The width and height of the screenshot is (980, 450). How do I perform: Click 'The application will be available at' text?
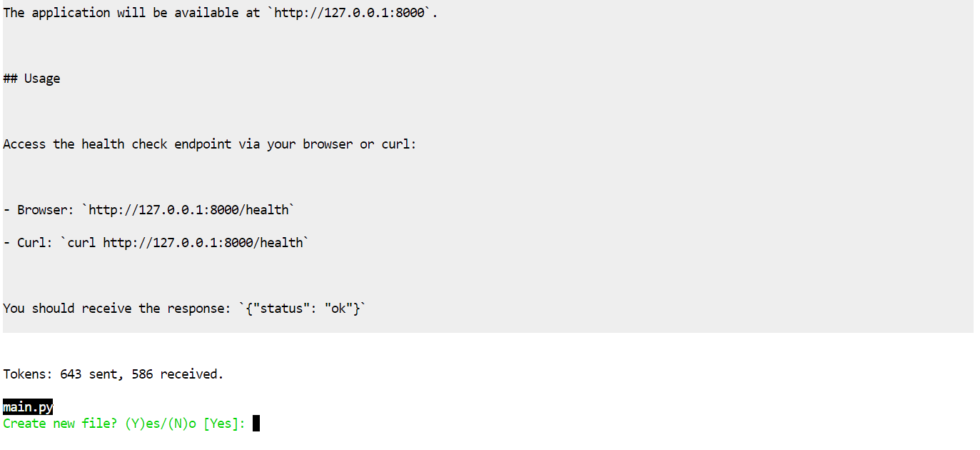(131, 13)
